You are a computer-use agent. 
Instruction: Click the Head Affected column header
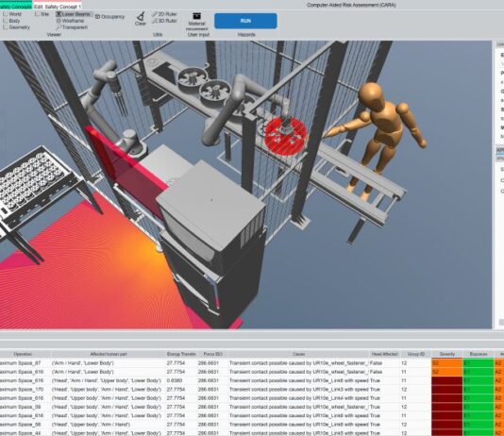pos(384,354)
